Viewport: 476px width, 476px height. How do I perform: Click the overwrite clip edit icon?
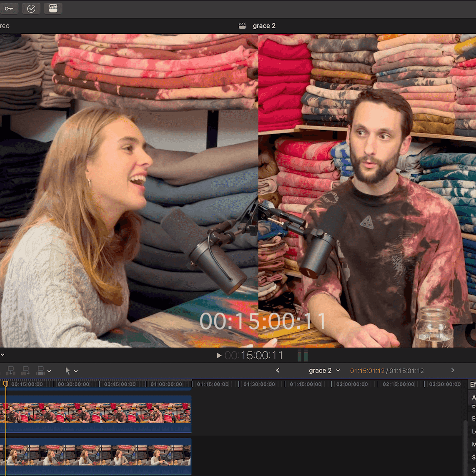[x=40, y=371]
